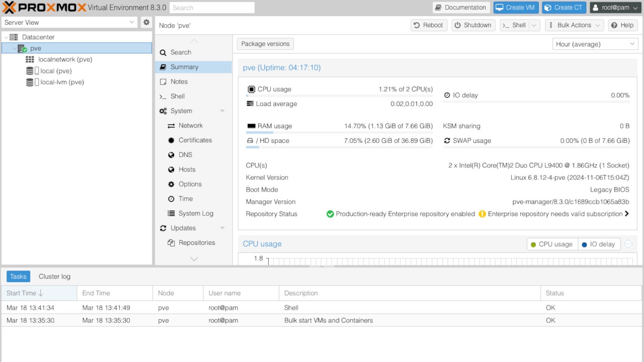
Task: Open the Hour (average) timeframe dropdown
Action: pos(632,44)
